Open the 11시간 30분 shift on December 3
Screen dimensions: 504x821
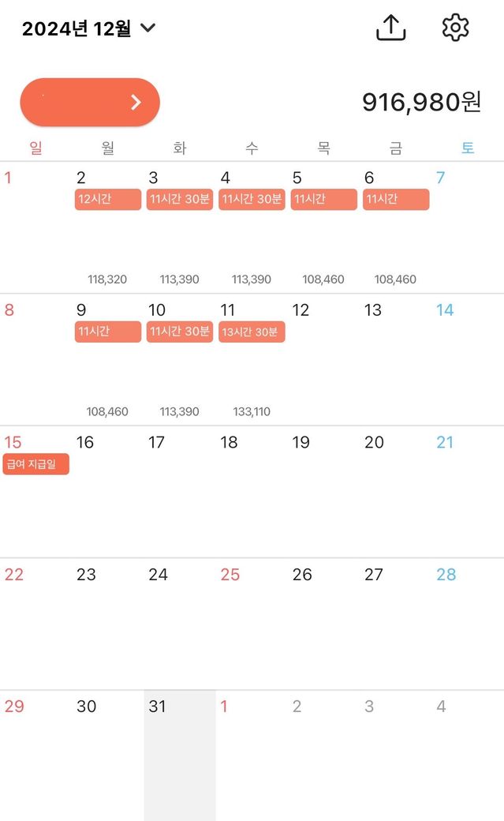(x=180, y=200)
